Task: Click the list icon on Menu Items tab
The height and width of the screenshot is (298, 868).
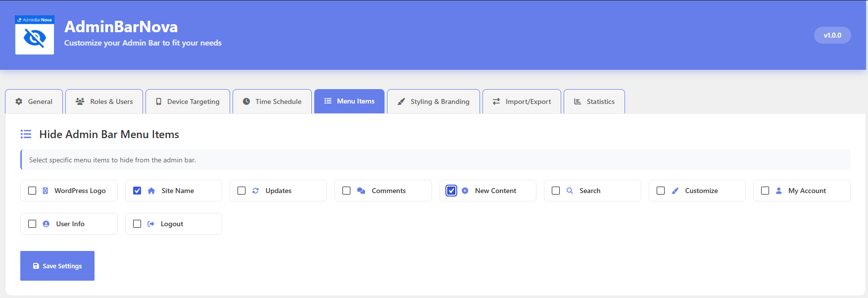Action: click(x=328, y=101)
